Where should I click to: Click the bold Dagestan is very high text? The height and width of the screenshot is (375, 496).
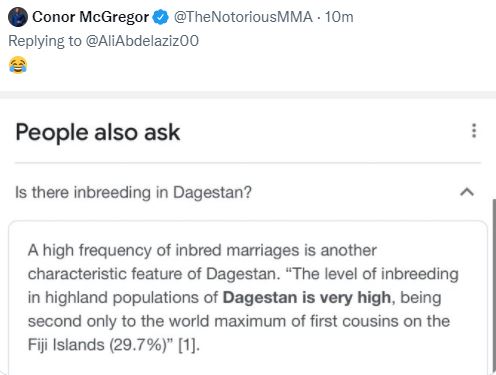[307, 297]
